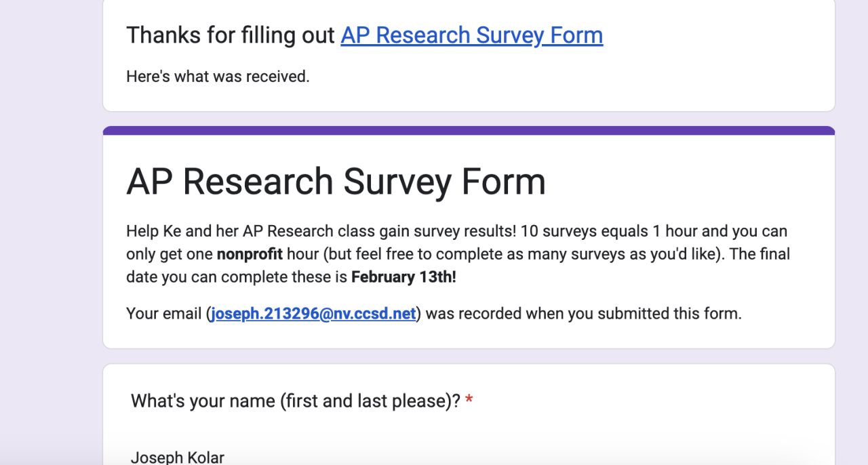Click the joseph.213296@nv.ccsd.net email link
Viewport: 868px width, 465px height.
(x=313, y=314)
